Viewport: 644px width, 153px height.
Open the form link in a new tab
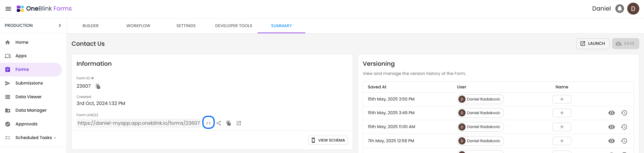[x=239, y=123]
